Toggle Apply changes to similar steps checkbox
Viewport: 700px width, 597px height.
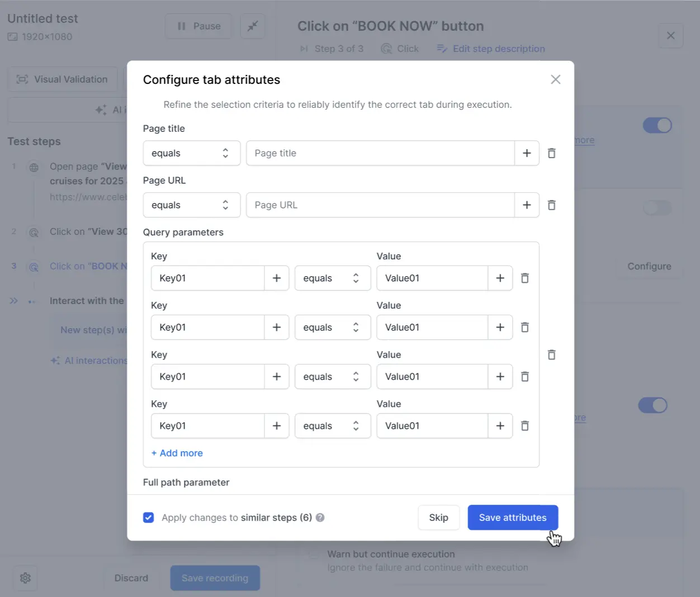tap(148, 518)
